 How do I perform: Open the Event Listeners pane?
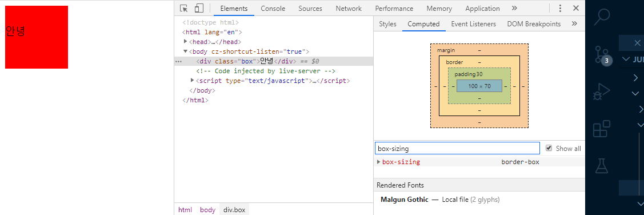click(x=474, y=24)
